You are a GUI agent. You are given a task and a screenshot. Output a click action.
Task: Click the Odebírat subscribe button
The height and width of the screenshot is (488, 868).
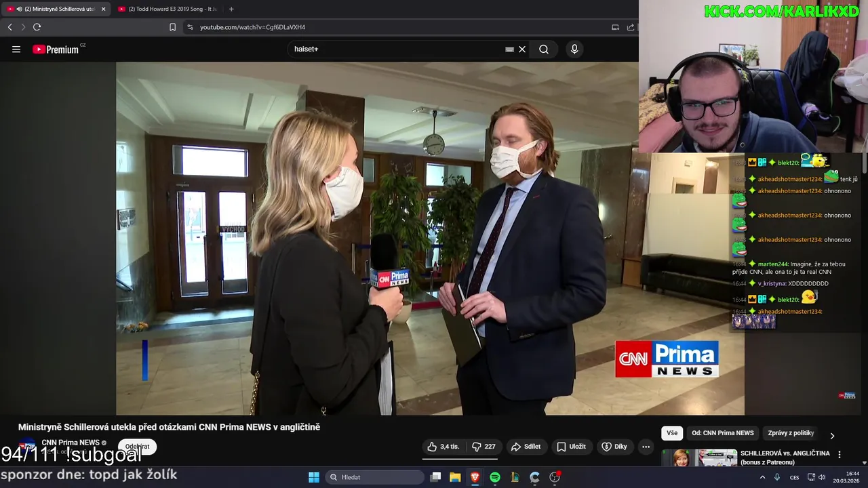click(x=137, y=447)
